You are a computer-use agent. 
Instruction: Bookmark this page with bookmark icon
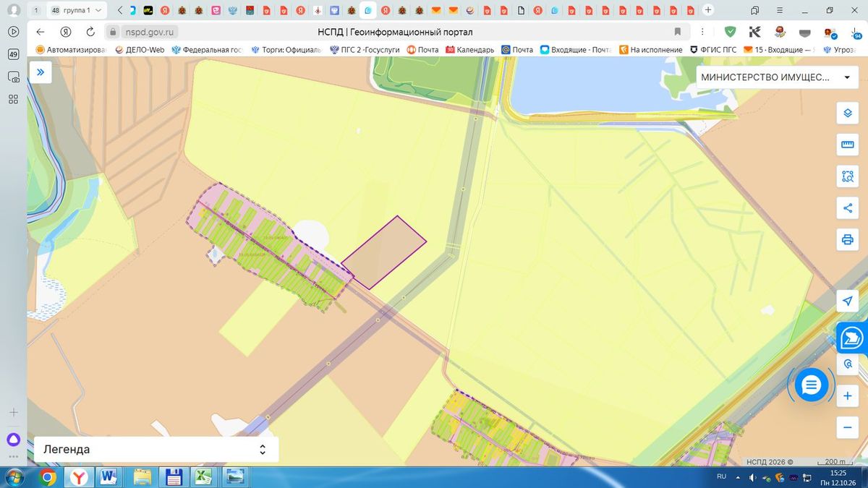pyautogui.click(x=678, y=32)
